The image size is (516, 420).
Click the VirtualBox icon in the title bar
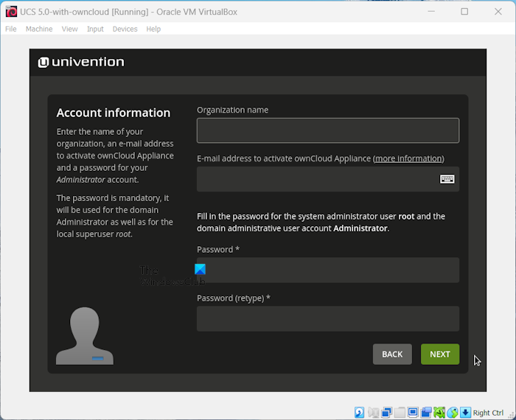11,11
